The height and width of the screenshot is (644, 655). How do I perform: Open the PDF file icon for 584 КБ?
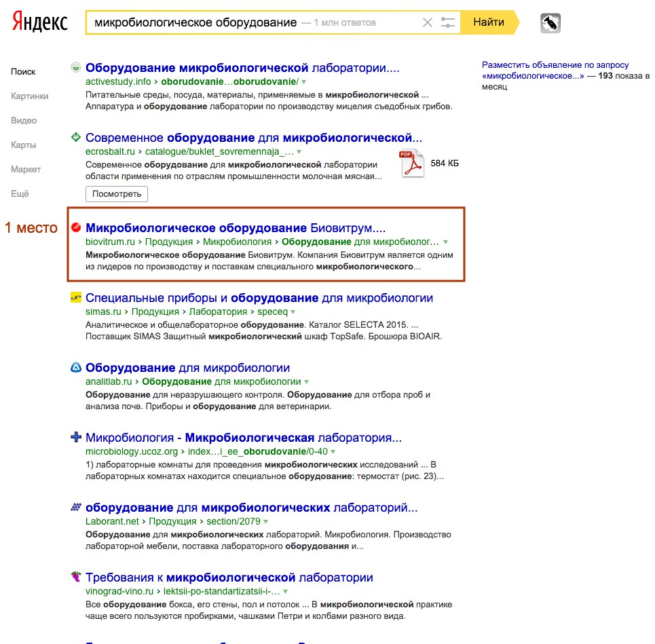[x=412, y=164]
